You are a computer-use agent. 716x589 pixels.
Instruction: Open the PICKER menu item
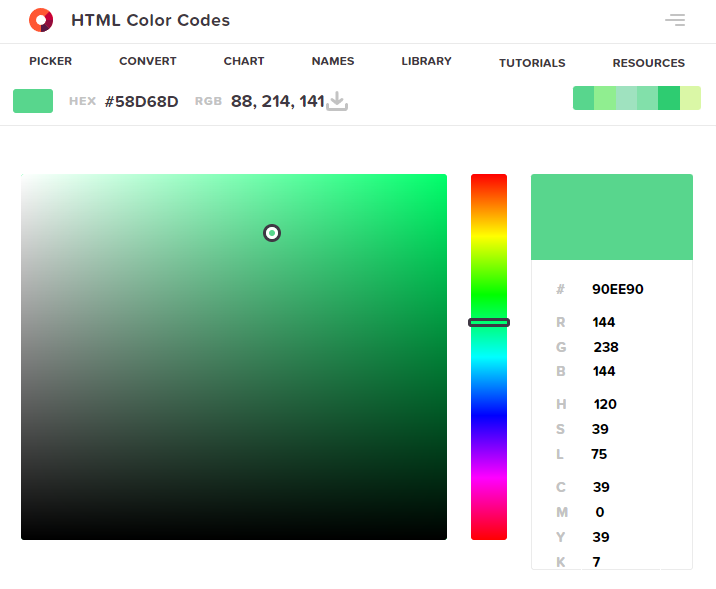pyautogui.click(x=51, y=61)
